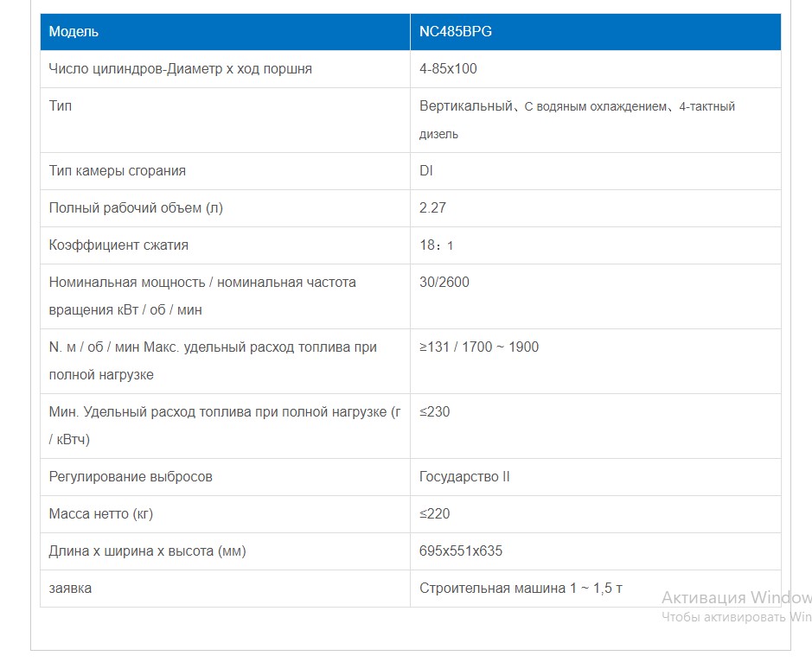The width and height of the screenshot is (812, 662).
Task: Click the "Тип камеры сгорания" row label
Action: [x=118, y=171]
